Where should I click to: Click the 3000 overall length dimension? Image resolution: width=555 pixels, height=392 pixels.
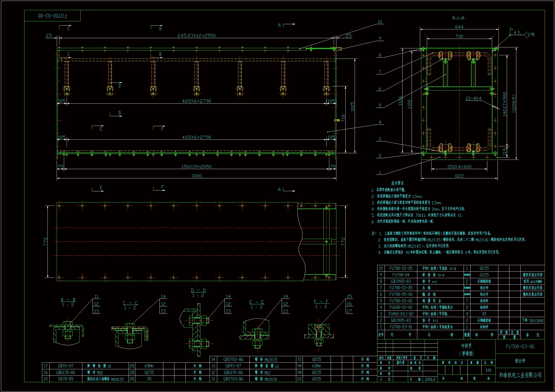197,176
